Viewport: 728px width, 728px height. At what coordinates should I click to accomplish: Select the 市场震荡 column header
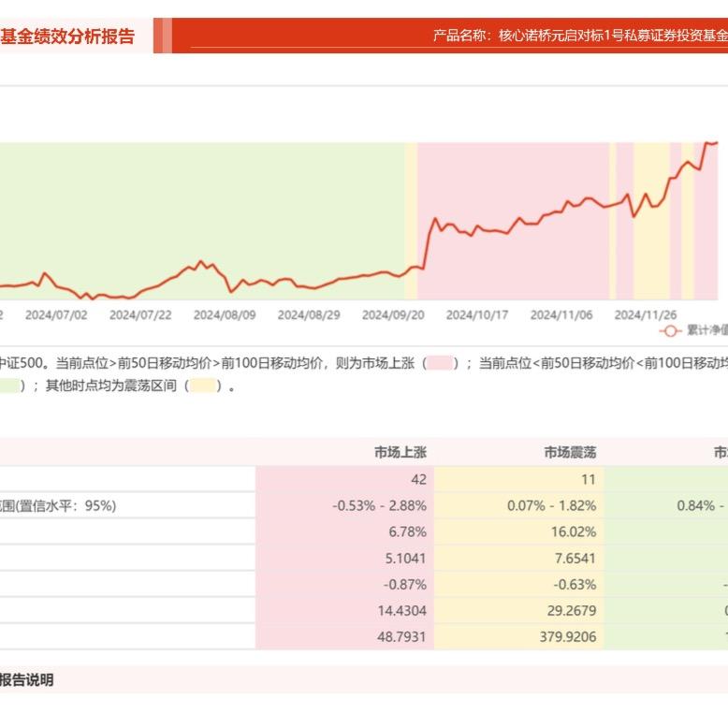pos(570,452)
